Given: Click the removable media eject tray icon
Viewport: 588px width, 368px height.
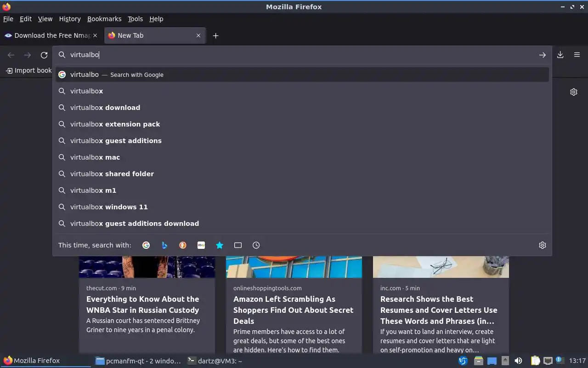Looking at the screenshot, I should pos(505,361).
